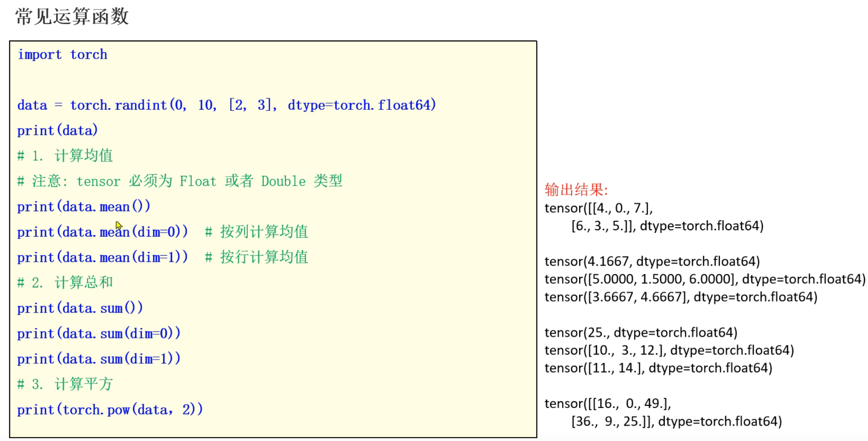Click the torch.randint data assignment line
Screen dimensions: 868x441
click(226, 105)
